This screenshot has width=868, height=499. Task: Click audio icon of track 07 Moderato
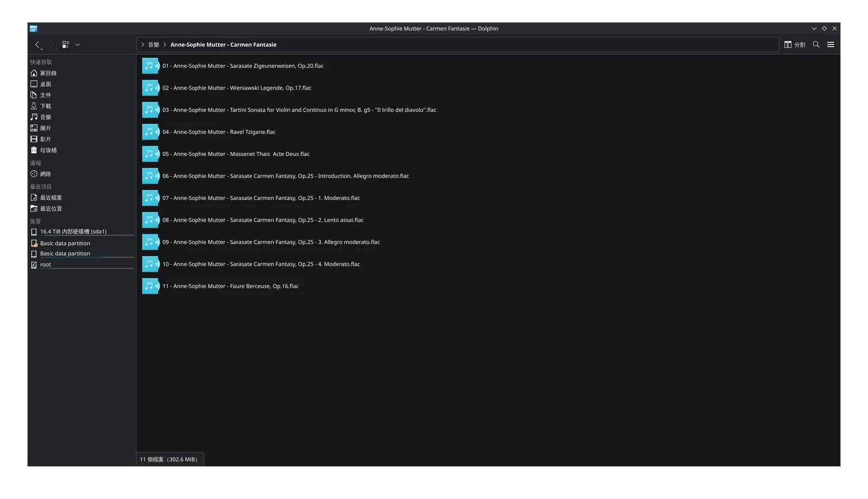coord(150,198)
